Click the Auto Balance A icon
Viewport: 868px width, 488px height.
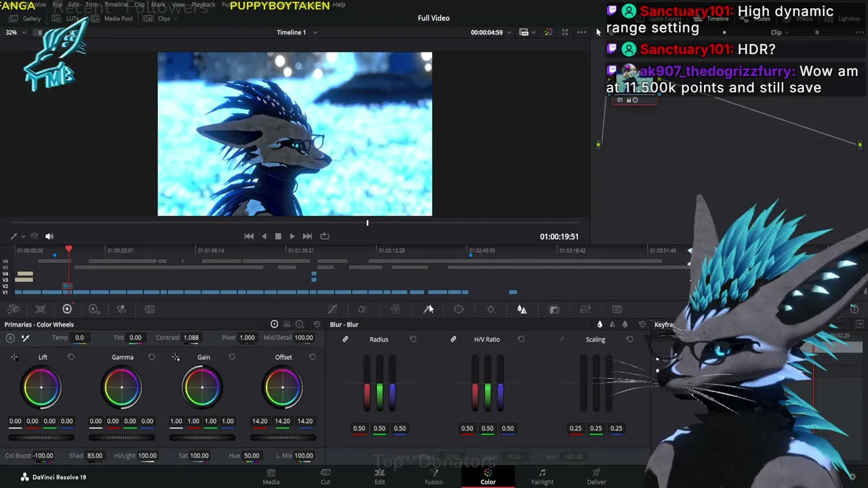pyautogui.click(x=10, y=338)
